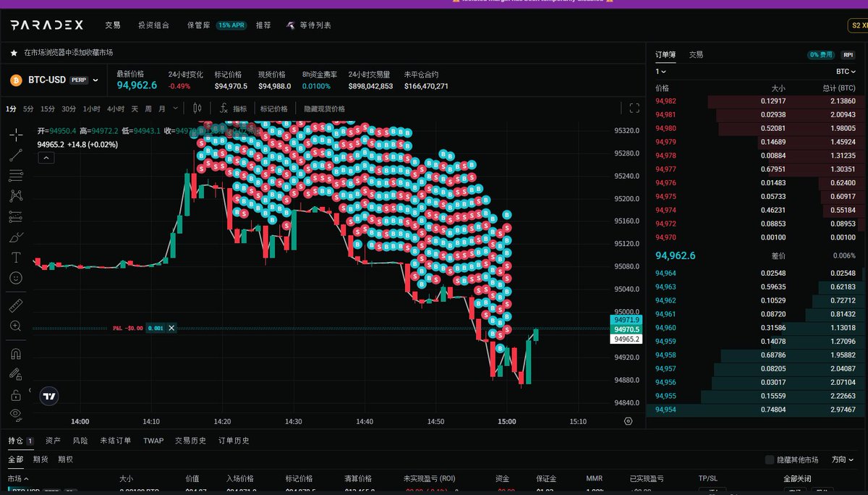Hide all drawings with eye icon
The height and width of the screenshot is (495, 868).
(x=16, y=415)
